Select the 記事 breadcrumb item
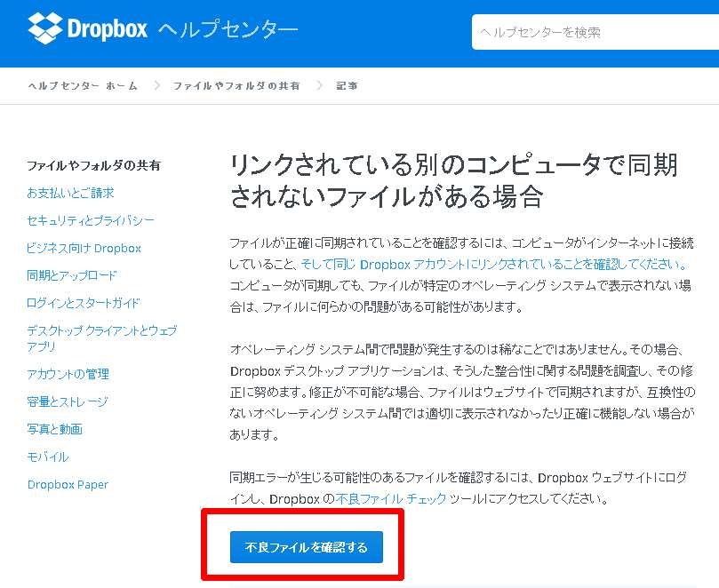This screenshot has width=719, height=588. [x=347, y=85]
